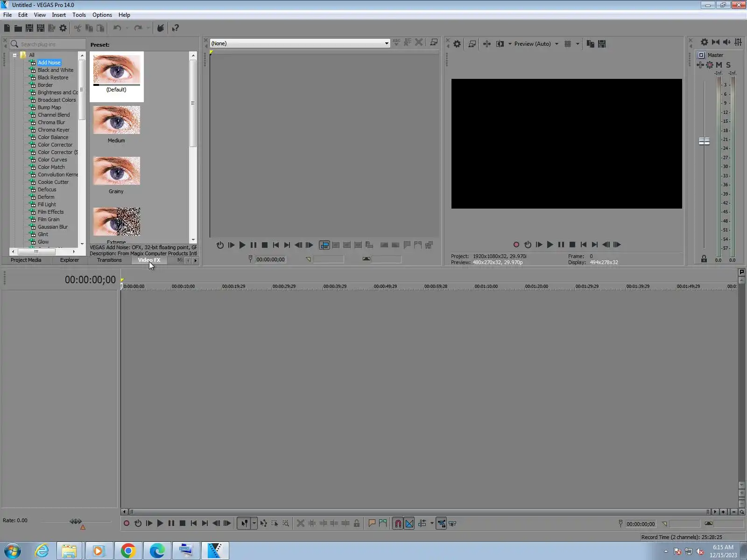Viewport: 747px width, 560px height.
Task: Insert a marker on the timeline
Action: (372, 524)
